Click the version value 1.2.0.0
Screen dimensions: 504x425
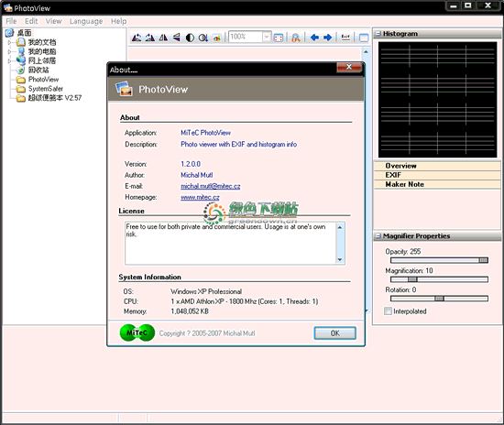tap(191, 164)
